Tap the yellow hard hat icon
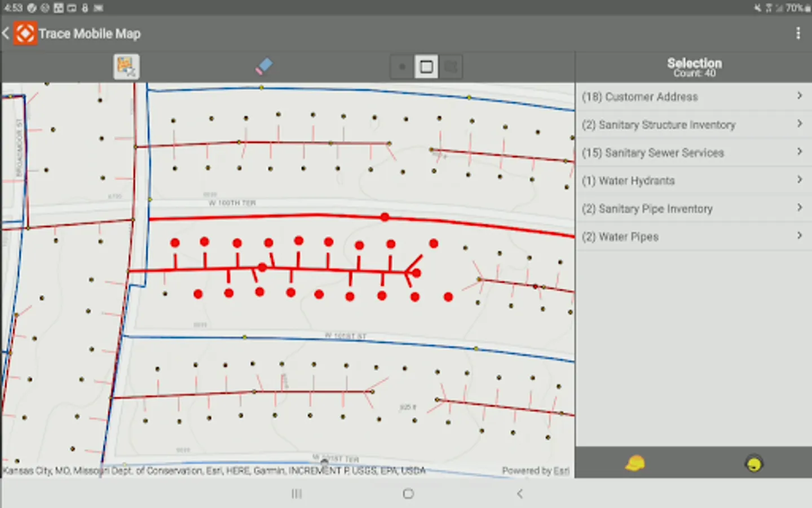The height and width of the screenshot is (508, 812). point(635,463)
